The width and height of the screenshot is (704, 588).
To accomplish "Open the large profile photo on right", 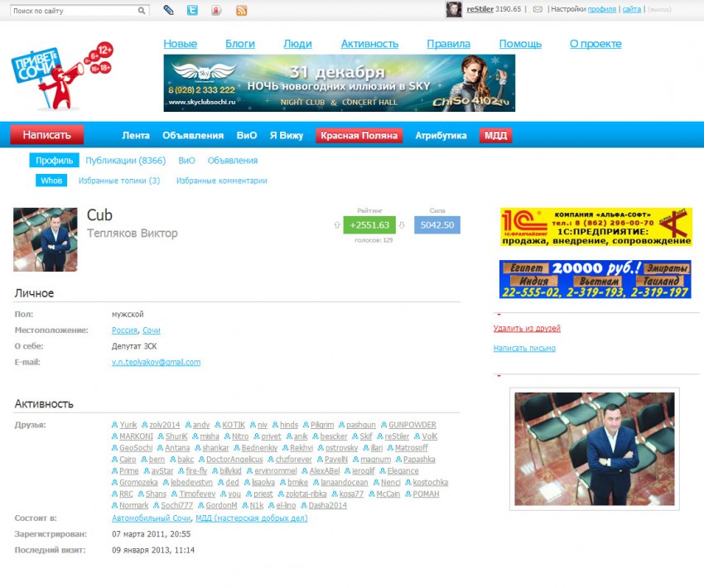I will pyautogui.click(x=594, y=449).
